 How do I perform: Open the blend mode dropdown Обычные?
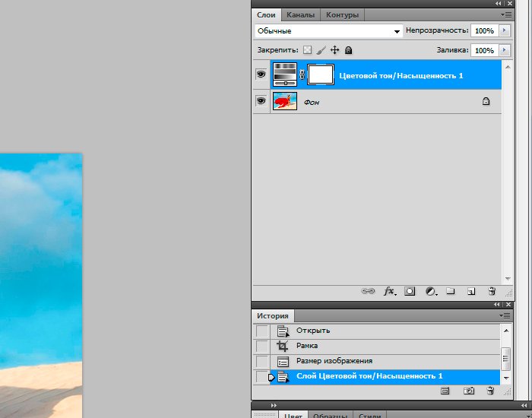[328, 31]
